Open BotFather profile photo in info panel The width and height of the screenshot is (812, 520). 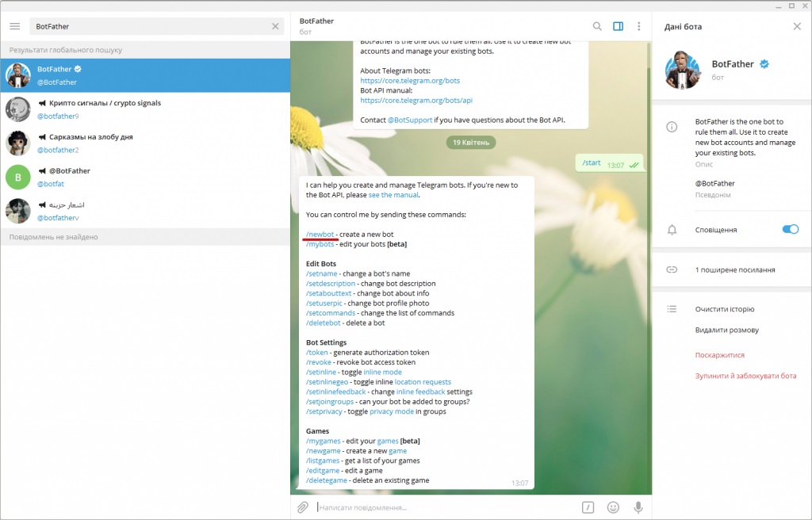coord(683,70)
